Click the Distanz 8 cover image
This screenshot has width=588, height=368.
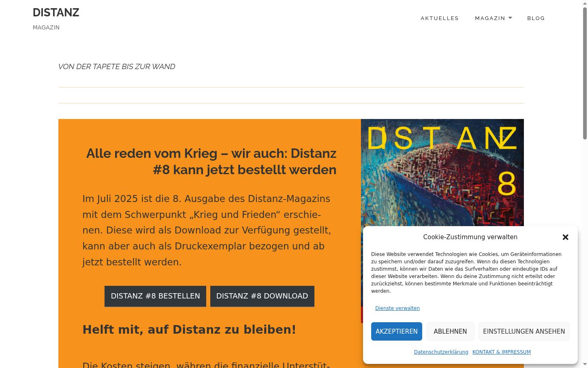click(x=442, y=173)
